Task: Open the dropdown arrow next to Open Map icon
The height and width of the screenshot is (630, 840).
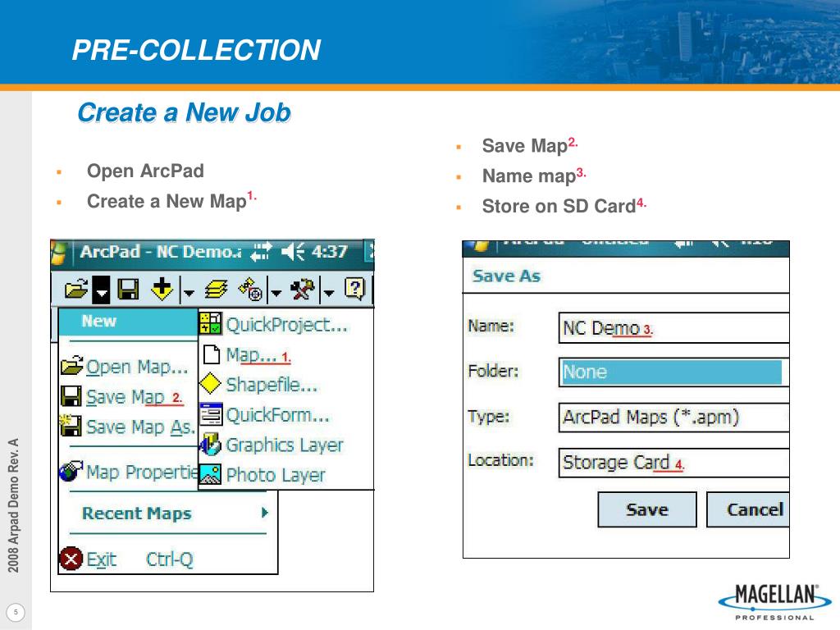Action: [101, 290]
